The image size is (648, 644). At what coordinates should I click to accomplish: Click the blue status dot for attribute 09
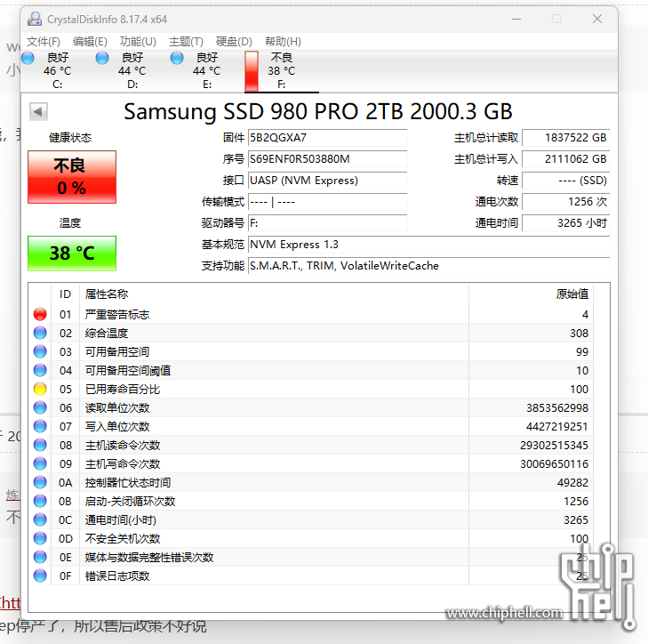pos(40,463)
